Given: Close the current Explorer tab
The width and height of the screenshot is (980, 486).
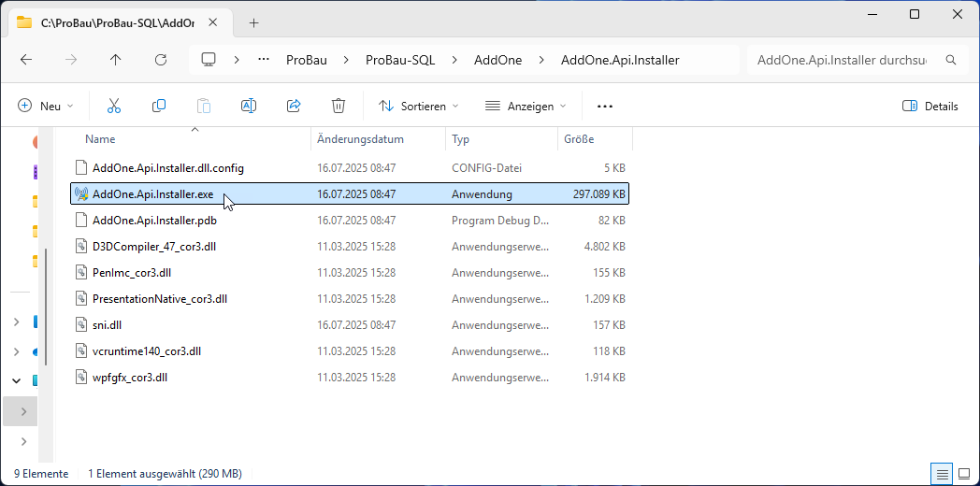Looking at the screenshot, I should (212, 22).
